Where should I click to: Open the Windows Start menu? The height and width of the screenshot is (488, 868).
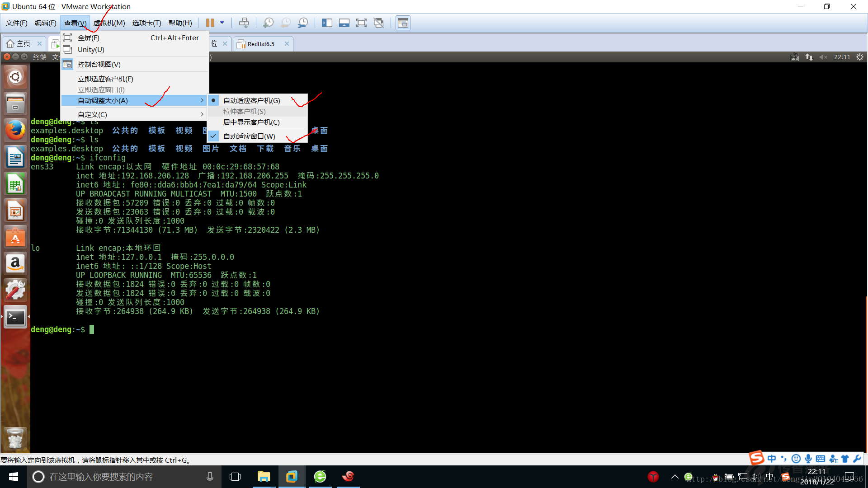pyautogui.click(x=13, y=476)
